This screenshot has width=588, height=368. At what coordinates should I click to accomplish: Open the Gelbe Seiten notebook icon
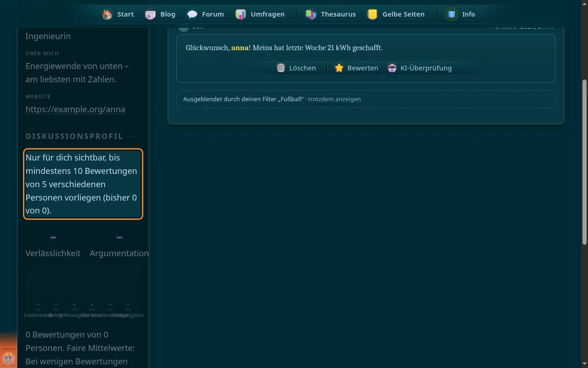tap(373, 14)
